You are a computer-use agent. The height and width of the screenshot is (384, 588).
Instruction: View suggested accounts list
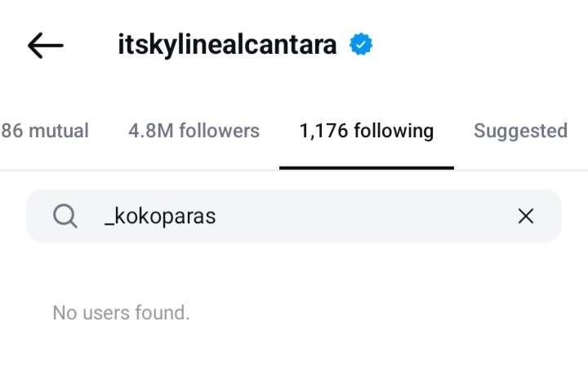click(520, 131)
